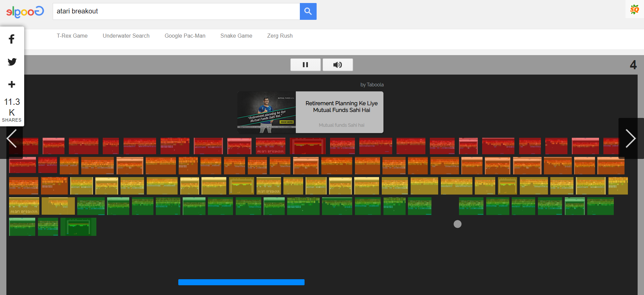Click the left carousel arrow

(x=11, y=138)
